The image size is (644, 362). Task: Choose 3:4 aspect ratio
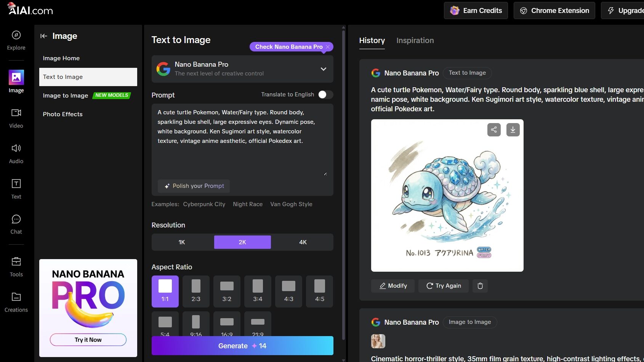pyautogui.click(x=258, y=292)
